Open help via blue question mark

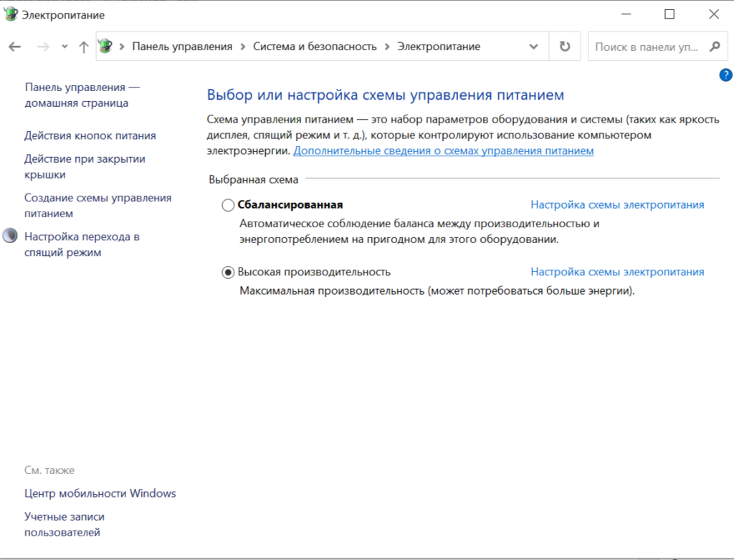[x=725, y=75]
